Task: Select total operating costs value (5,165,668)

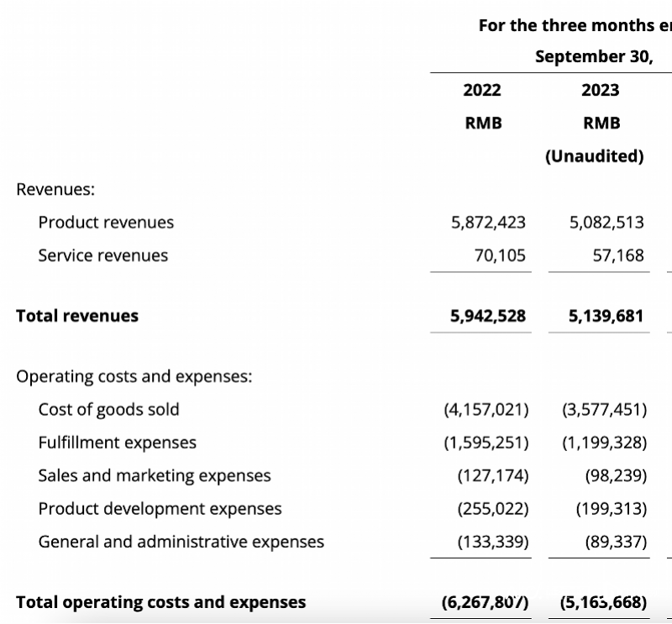Action: [x=603, y=601]
